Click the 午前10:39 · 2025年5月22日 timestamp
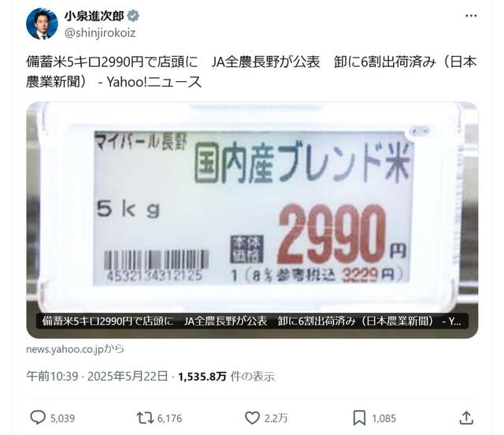 (x=97, y=376)
